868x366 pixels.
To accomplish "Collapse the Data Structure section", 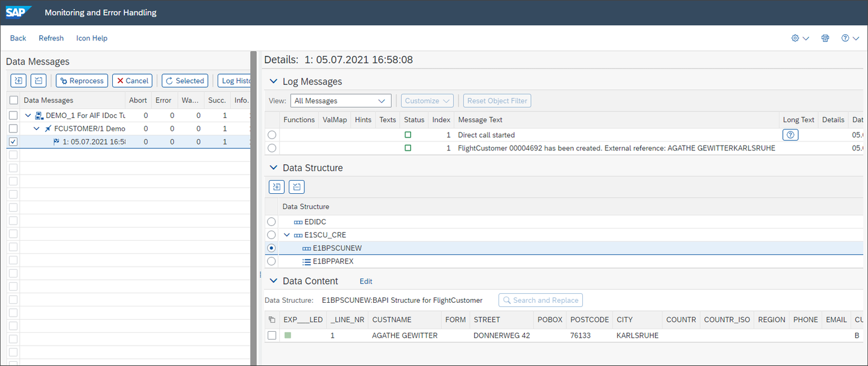I will click(x=273, y=168).
